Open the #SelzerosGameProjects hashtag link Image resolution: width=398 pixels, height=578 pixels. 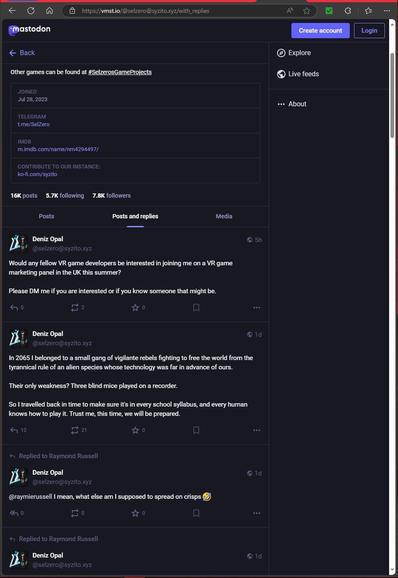[x=120, y=72]
